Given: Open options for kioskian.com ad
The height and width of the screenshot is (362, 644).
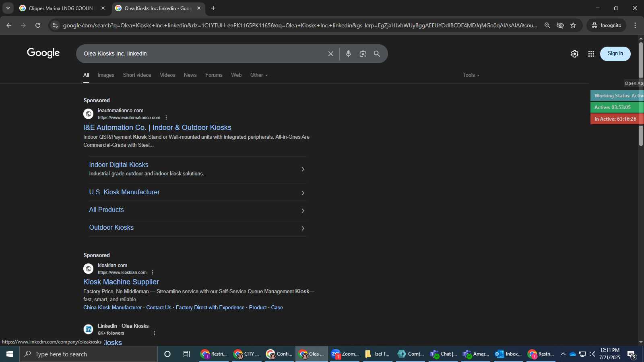Looking at the screenshot, I should (153, 272).
